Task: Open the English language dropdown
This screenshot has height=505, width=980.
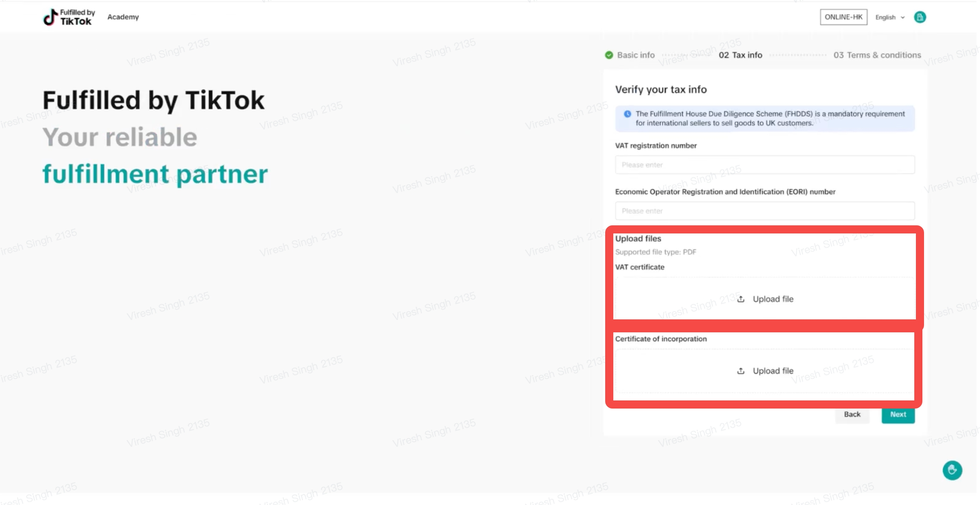Action: [885, 17]
